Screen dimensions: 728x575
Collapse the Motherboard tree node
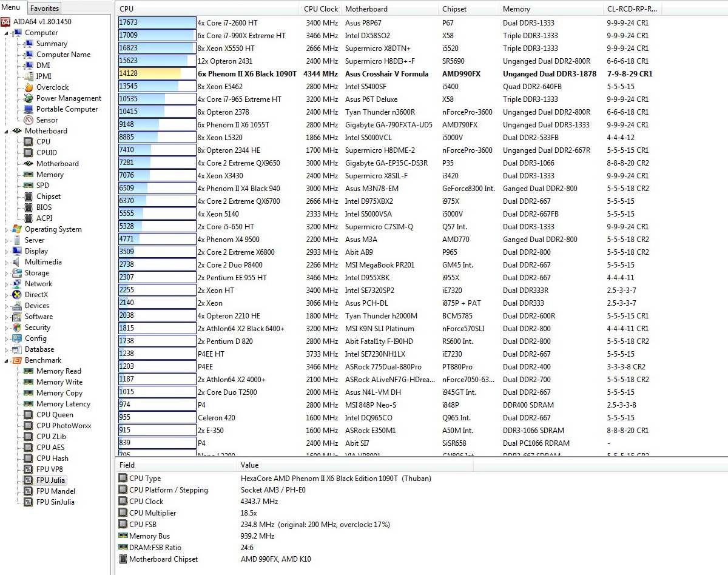click(x=7, y=131)
